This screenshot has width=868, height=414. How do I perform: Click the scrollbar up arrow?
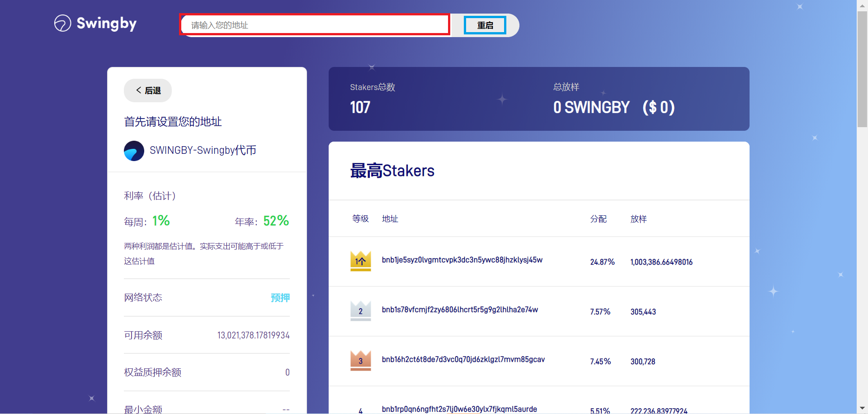862,5
